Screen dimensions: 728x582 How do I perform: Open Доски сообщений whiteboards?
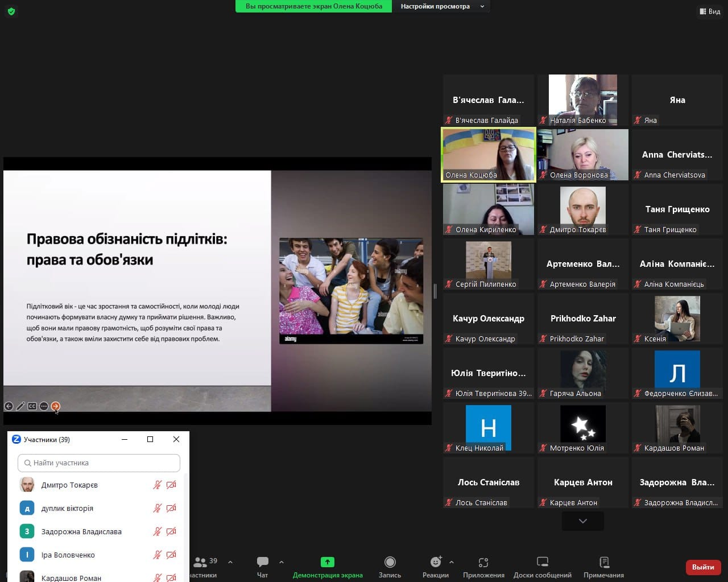[542, 567]
